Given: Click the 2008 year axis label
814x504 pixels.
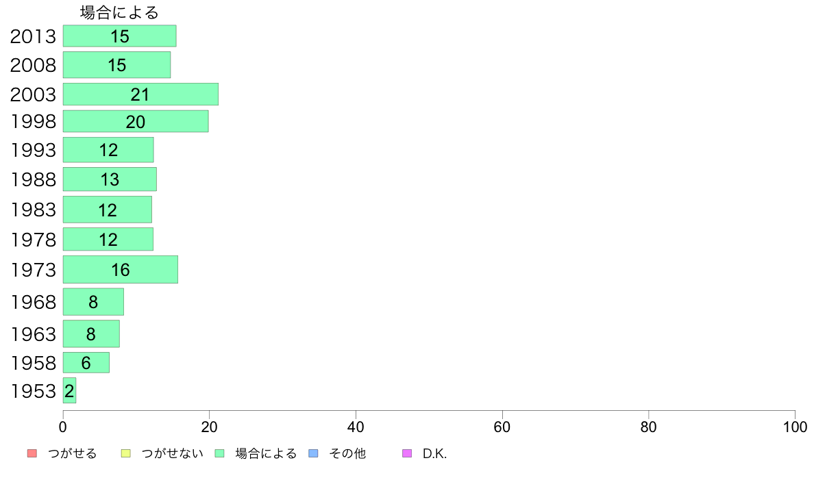Looking at the screenshot, I should (33, 66).
